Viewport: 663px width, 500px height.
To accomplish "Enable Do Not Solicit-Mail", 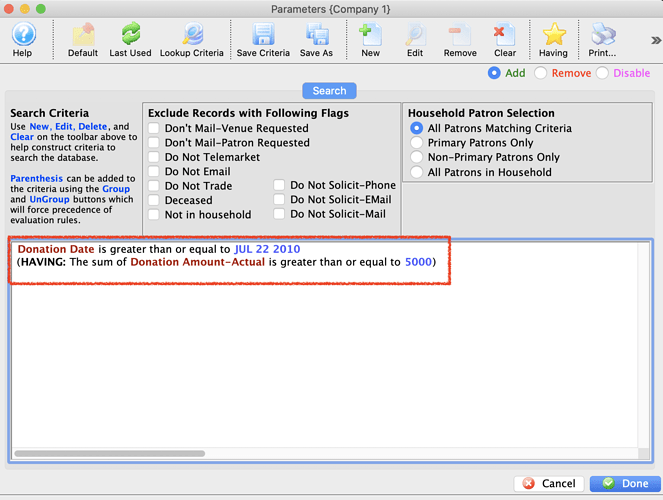I will click(x=279, y=214).
